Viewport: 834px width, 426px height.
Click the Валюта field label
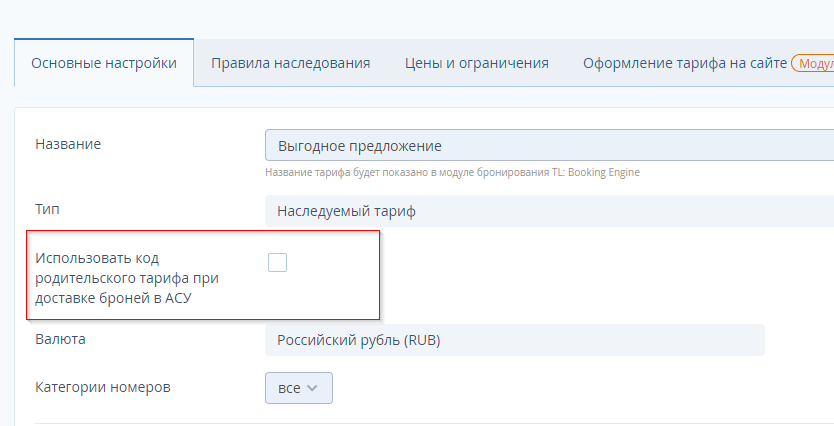click(x=60, y=339)
